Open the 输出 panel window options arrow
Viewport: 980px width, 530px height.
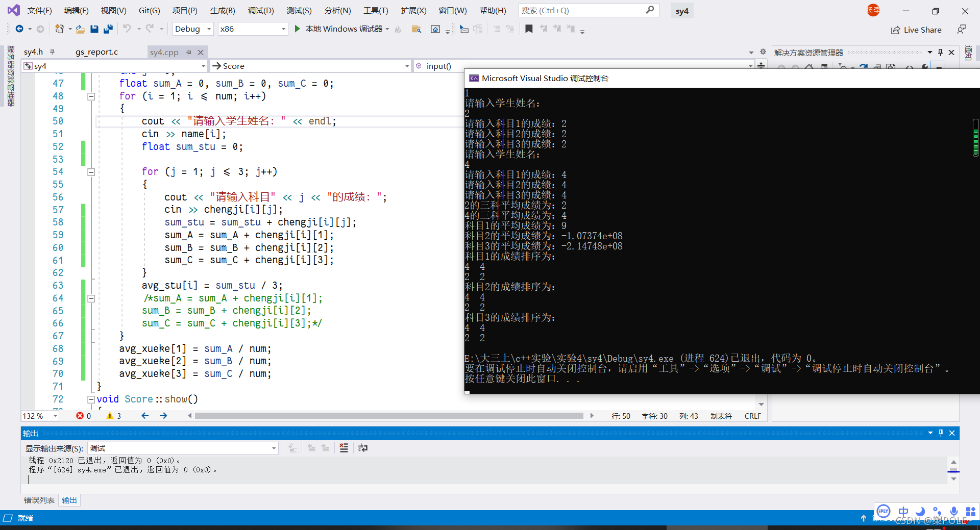point(930,433)
